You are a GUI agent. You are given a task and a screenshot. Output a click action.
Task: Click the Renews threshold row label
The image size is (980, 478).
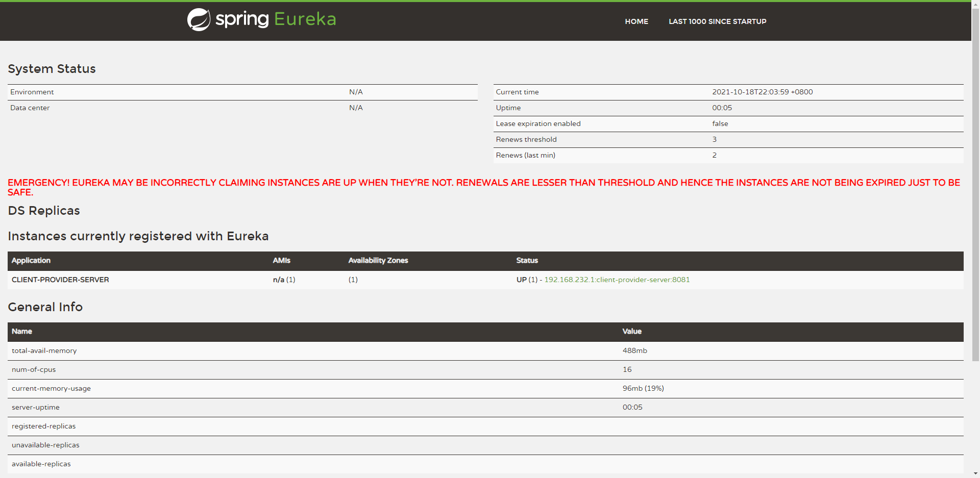(x=526, y=139)
